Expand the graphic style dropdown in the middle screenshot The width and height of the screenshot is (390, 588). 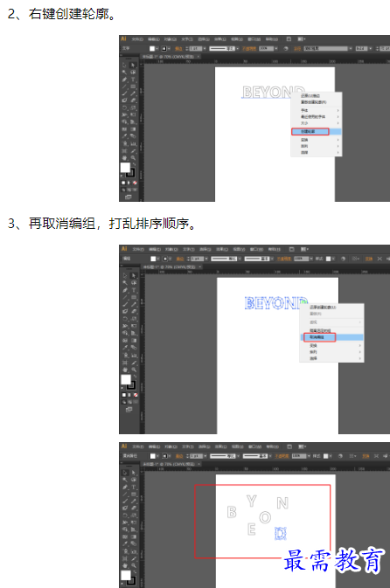pyautogui.click(x=333, y=259)
